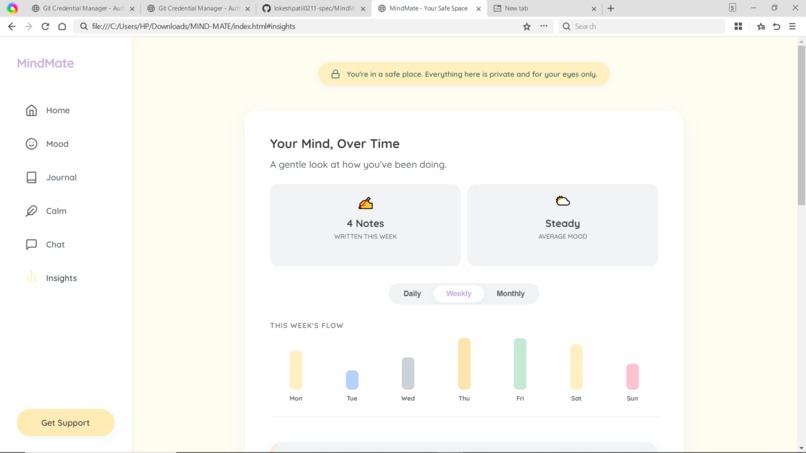The image size is (806, 453).
Task: Open the address bar three-dots menu
Action: click(543, 26)
